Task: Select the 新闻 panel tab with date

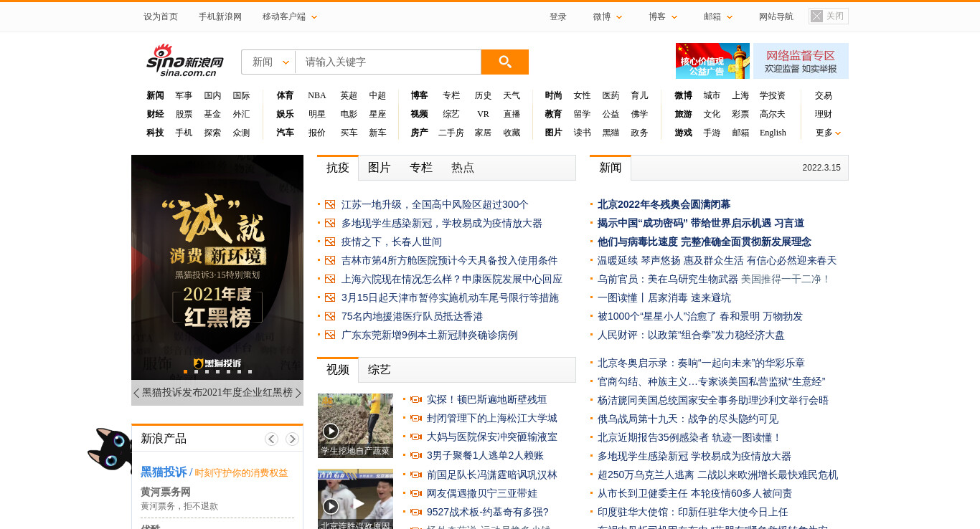Action: click(x=611, y=168)
